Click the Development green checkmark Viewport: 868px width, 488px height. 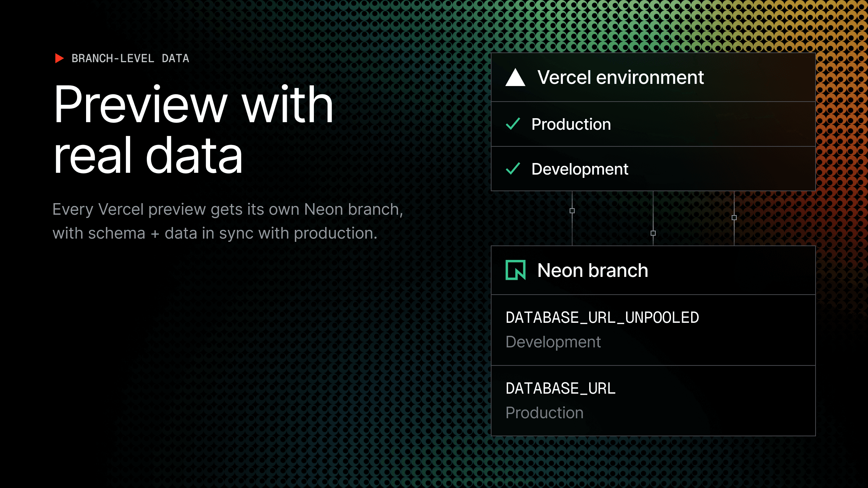pyautogui.click(x=513, y=169)
